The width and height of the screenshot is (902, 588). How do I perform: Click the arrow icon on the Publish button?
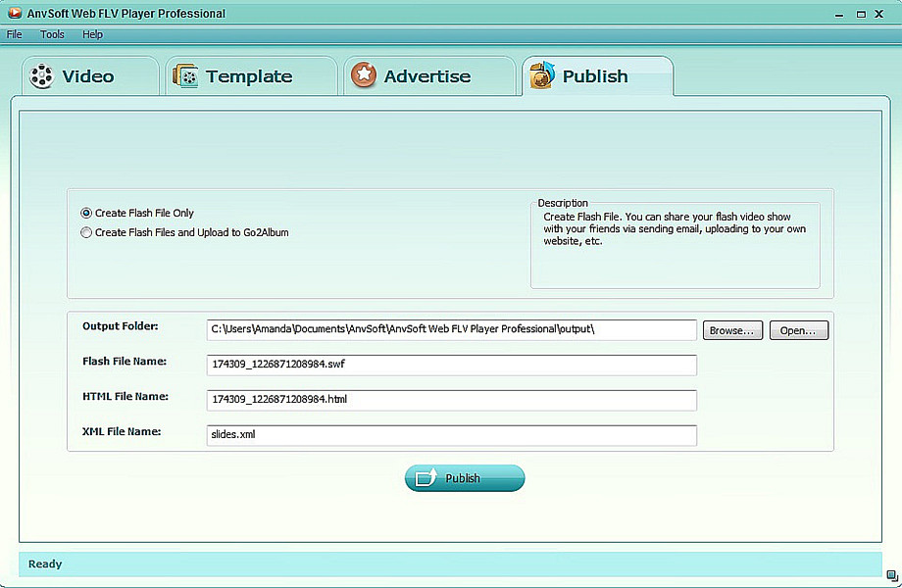(x=426, y=477)
